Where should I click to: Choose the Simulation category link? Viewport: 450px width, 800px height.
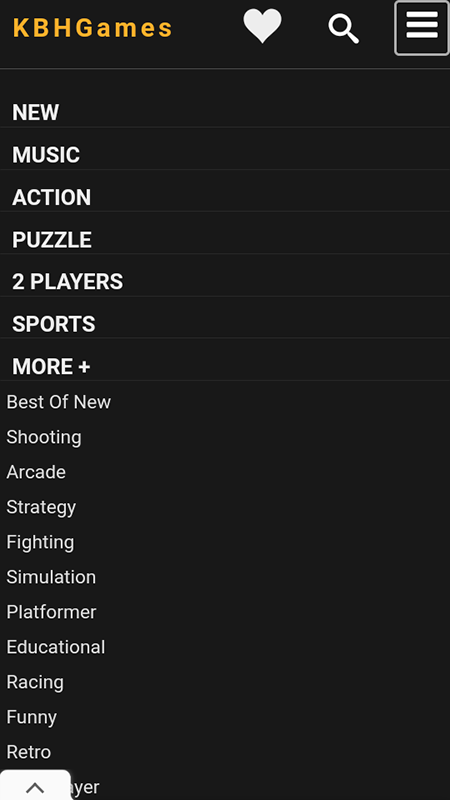[x=51, y=577]
